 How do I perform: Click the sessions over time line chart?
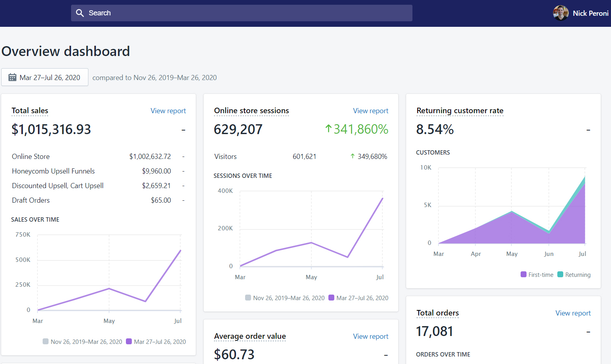tap(311, 229)
